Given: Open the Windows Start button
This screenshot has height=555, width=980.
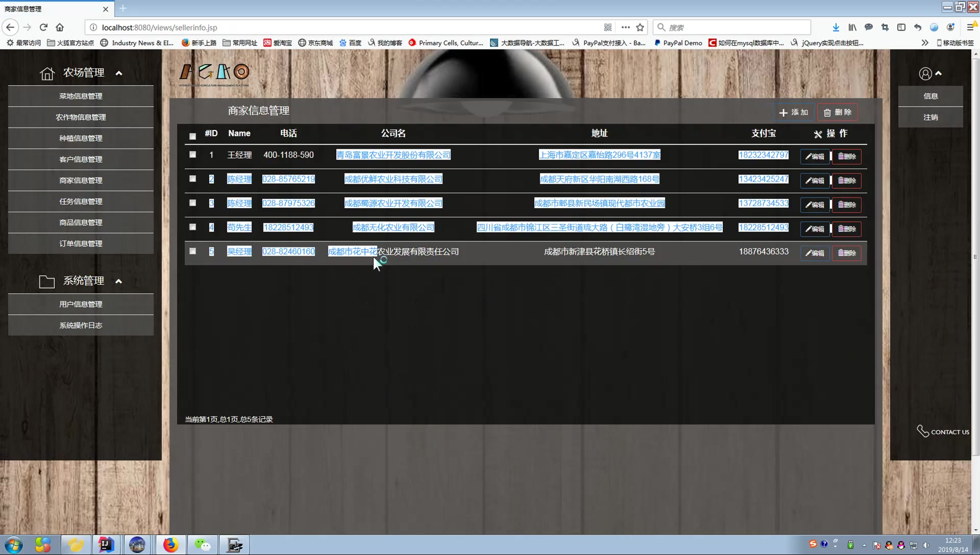Looking at the screenshot, I should tap(14, 545).
